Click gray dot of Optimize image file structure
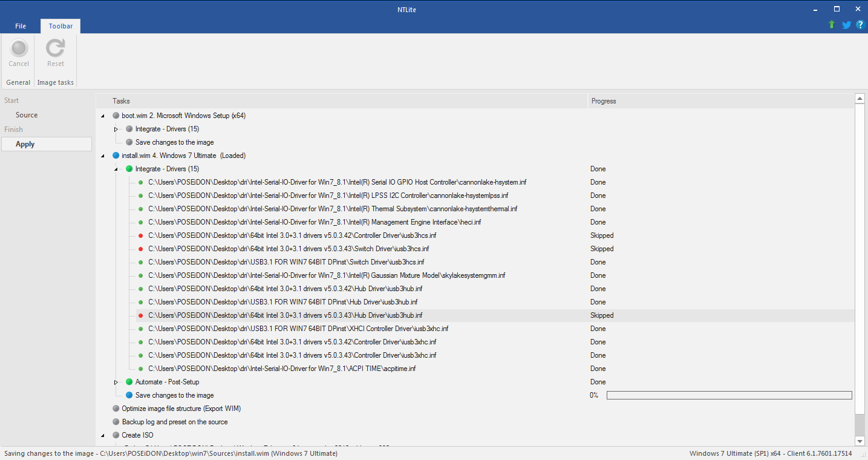 pos(116,409)
